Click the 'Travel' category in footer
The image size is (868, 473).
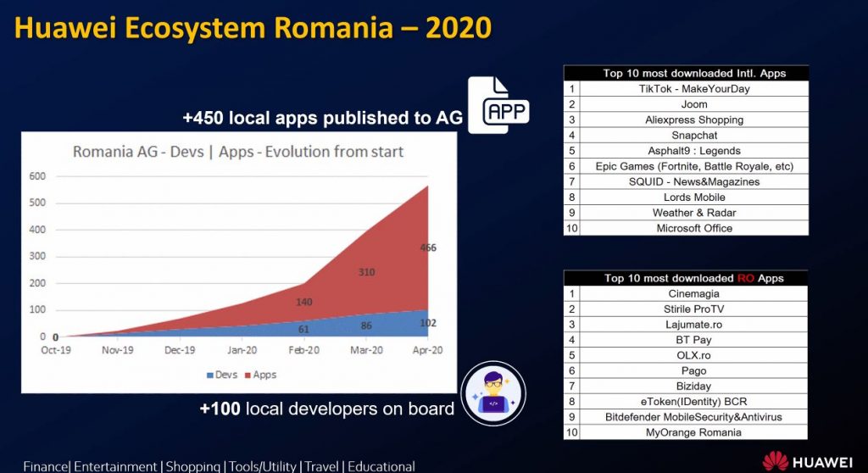321,466
